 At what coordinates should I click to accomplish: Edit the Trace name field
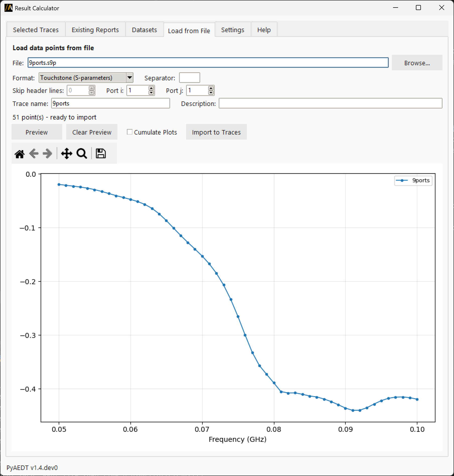click(111, 103)
